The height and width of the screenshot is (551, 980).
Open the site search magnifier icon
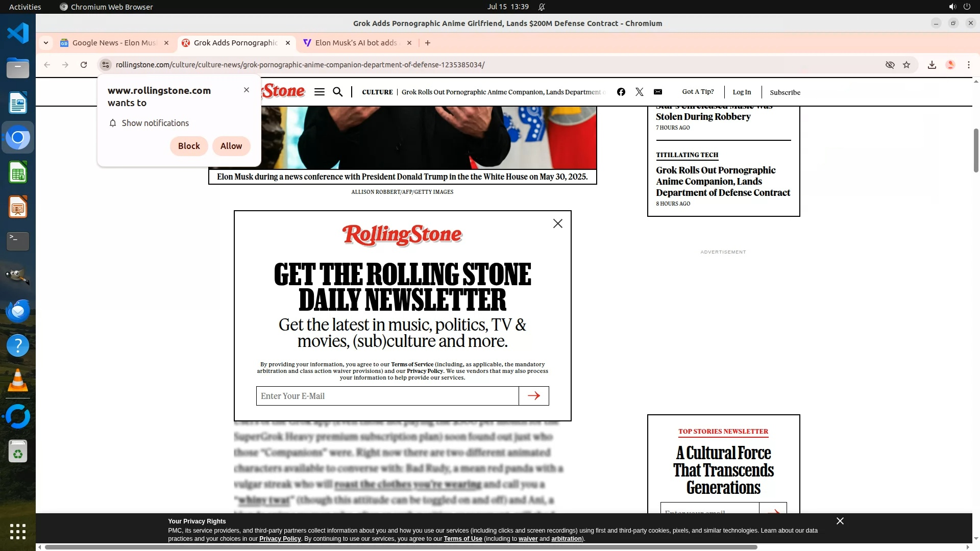(x=337, y=92)
